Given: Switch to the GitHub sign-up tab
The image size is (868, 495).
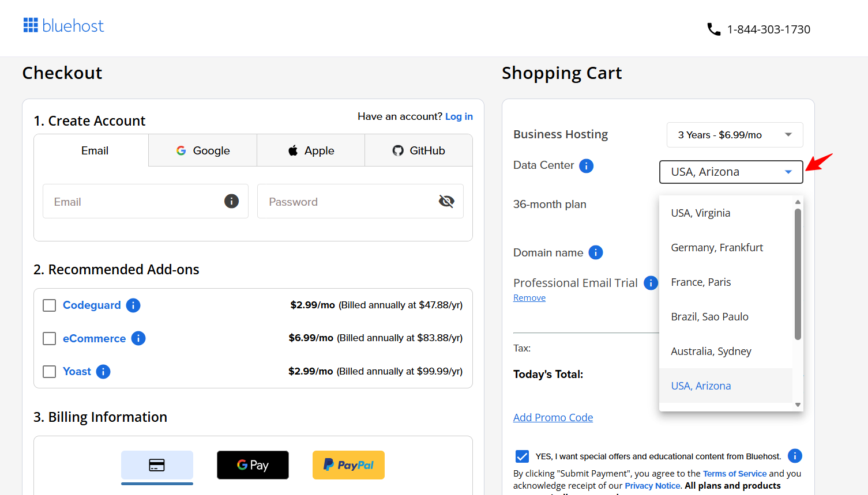Looking at the screenshot, I should [419, 150].
